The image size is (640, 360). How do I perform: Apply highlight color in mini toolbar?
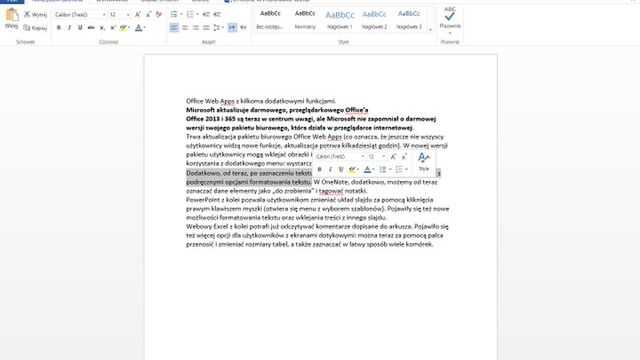click(351, 169)
